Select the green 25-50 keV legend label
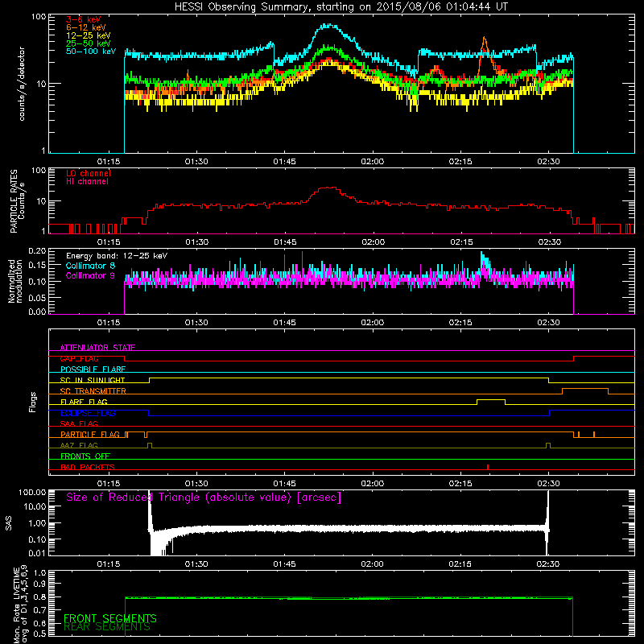This screenshot has height=644, width=644. 89,43
